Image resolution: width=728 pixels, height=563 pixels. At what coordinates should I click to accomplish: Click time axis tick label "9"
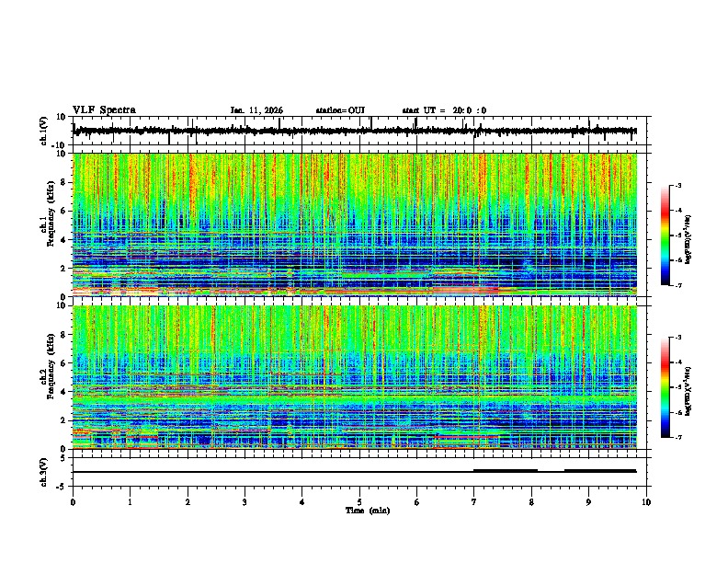588,502
